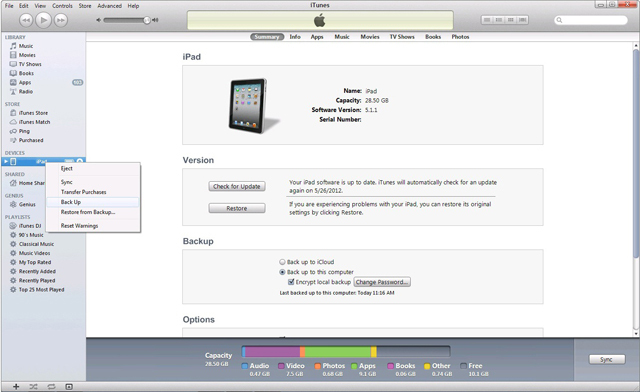This screenshot has width=640, height=392.
Task: Click the add playlist plus button
Action: click(x=16, y=386)
